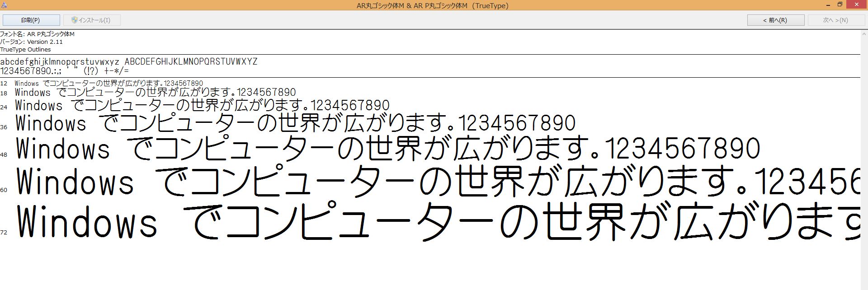
Task: Click the 72 point size label
Action: click(4, 233)
